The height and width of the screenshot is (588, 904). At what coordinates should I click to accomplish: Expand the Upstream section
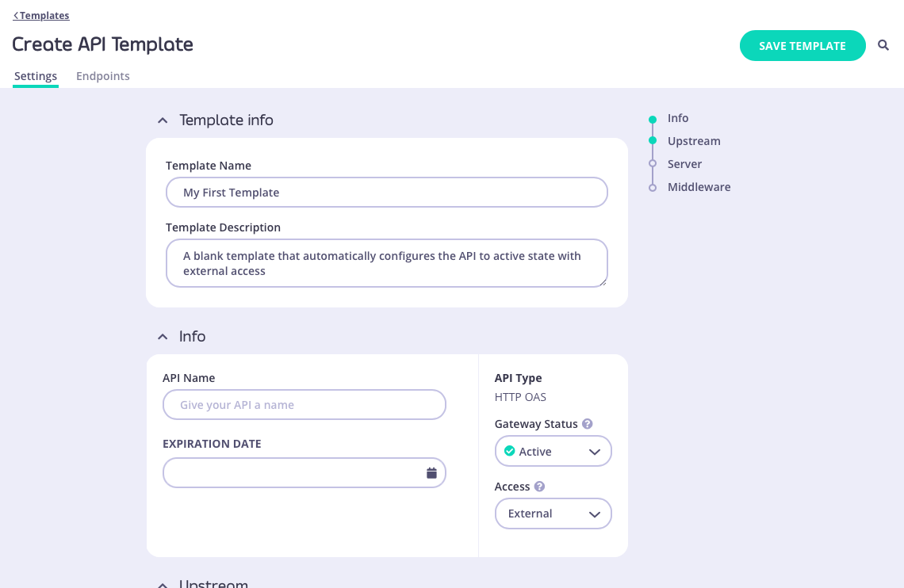[162, 584]
